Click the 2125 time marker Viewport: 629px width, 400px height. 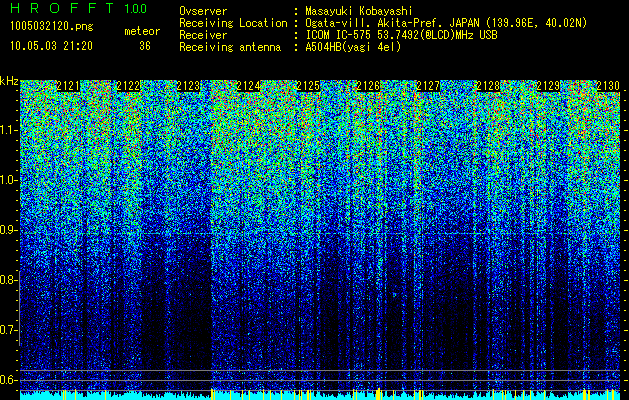pos(308,86)
